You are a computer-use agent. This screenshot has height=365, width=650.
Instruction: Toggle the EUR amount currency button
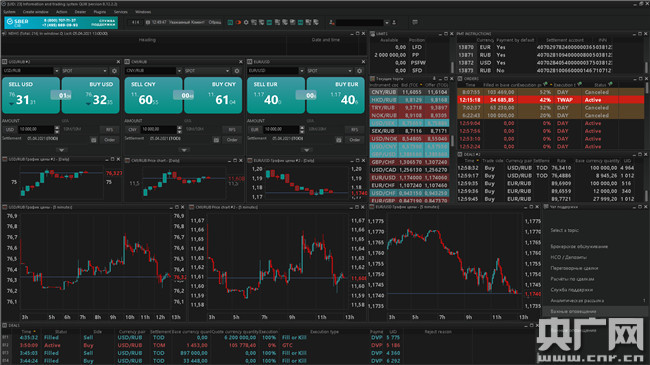255,130
